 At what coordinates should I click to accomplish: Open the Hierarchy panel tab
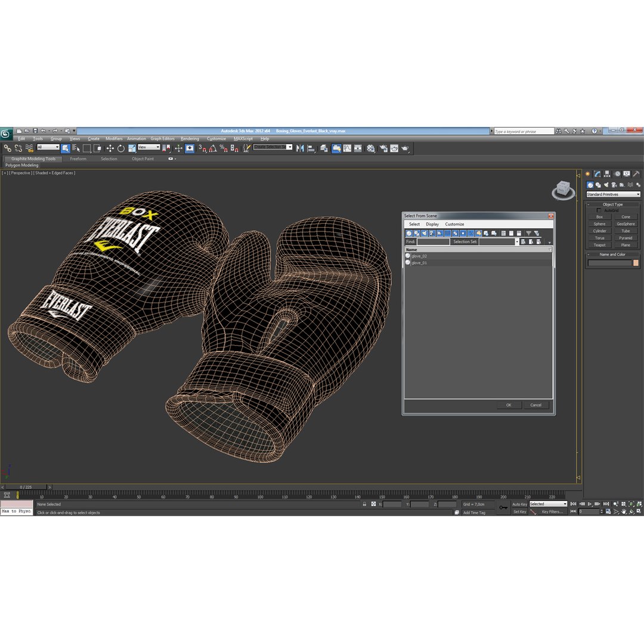(x=607, y=174)
